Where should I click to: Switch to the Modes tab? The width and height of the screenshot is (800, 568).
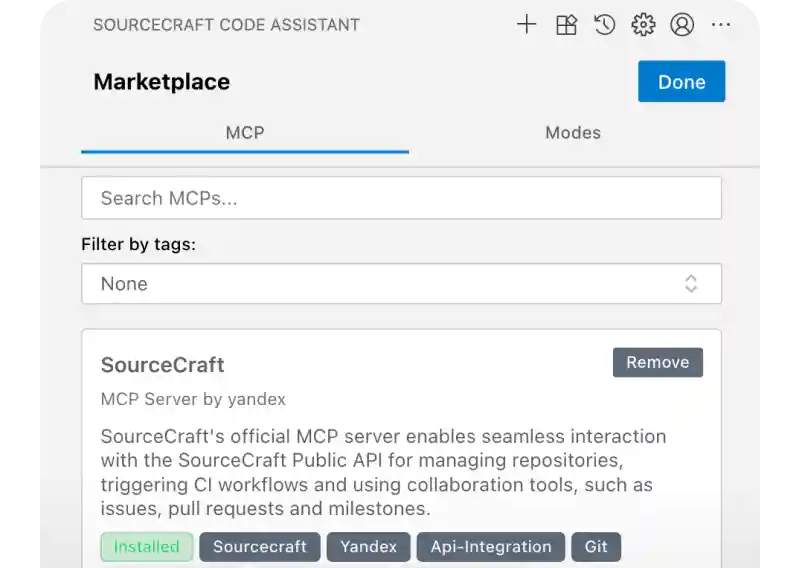coord(573,132)
